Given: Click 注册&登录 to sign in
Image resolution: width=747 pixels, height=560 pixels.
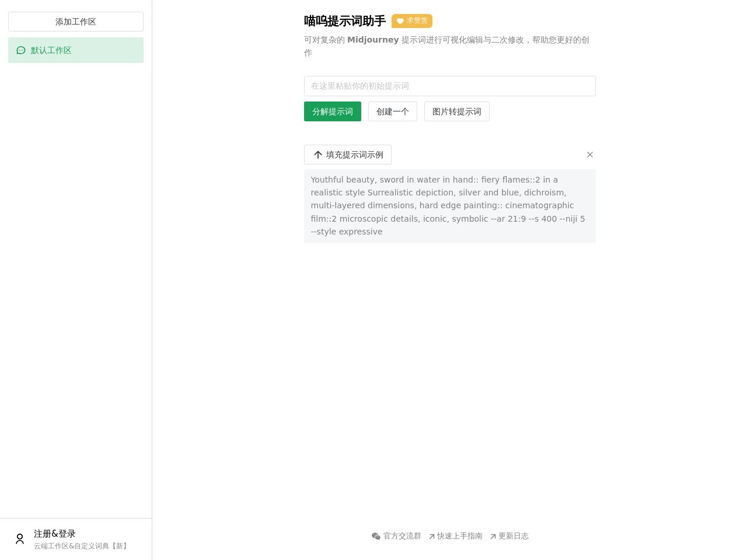Looking at the screenshot, I should click(54, 533).
